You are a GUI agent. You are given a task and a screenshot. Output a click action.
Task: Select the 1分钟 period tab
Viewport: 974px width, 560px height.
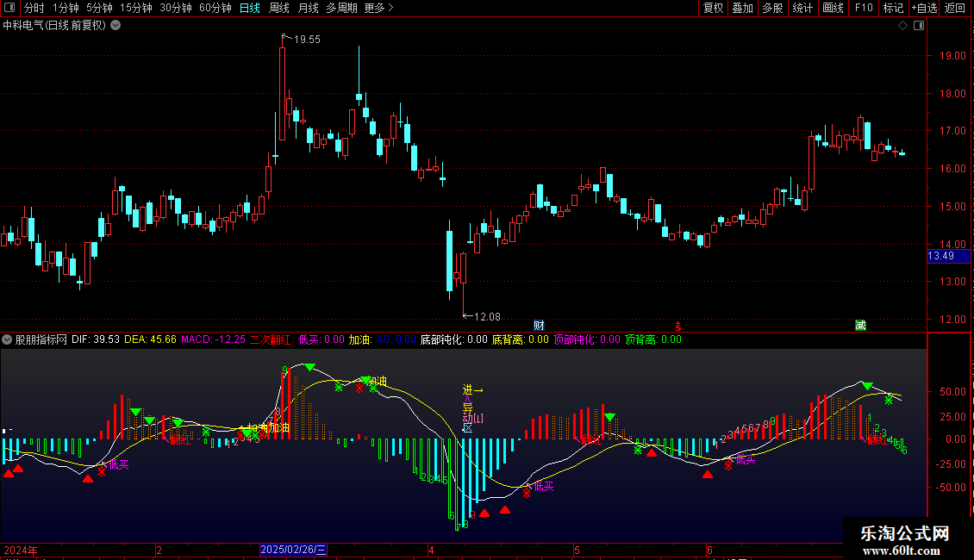coord(66,8)
